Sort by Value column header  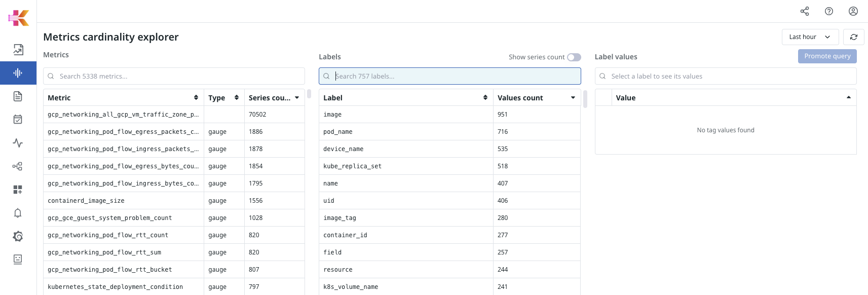click(x=734, y=98)
